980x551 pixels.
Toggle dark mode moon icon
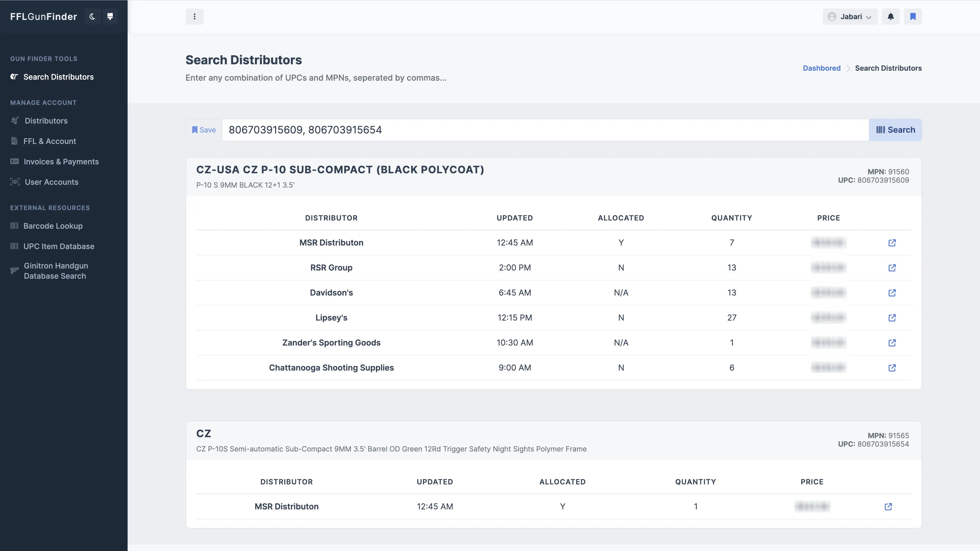pos(92,16)
